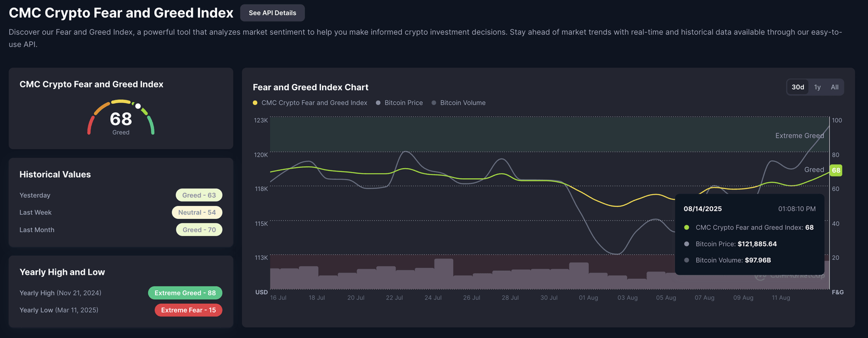The image size is (868, 338).
Task: Click the white gauge needle indicator dot
Action: pyautogui.click(x=138, y=106)
